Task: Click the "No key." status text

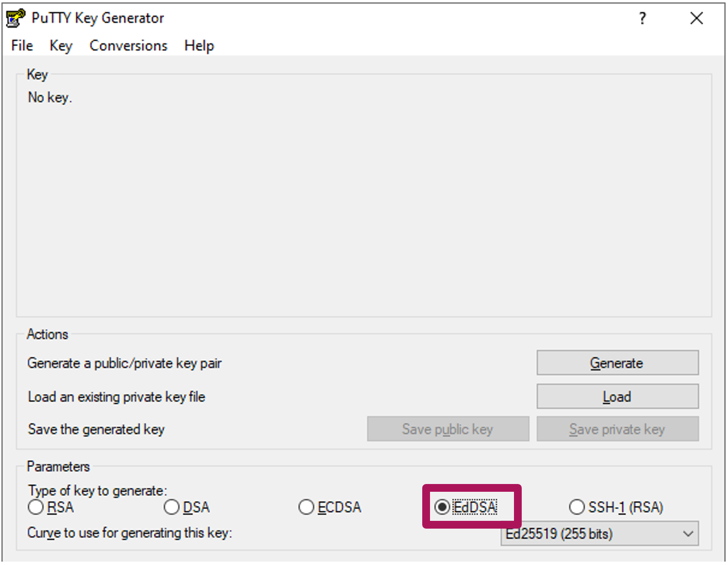Action: 50,97
